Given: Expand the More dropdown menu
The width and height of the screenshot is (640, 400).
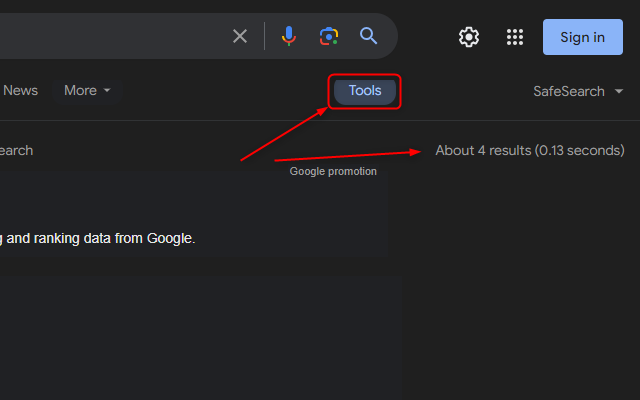Looking at the screenshot, I should click(87, 90).
